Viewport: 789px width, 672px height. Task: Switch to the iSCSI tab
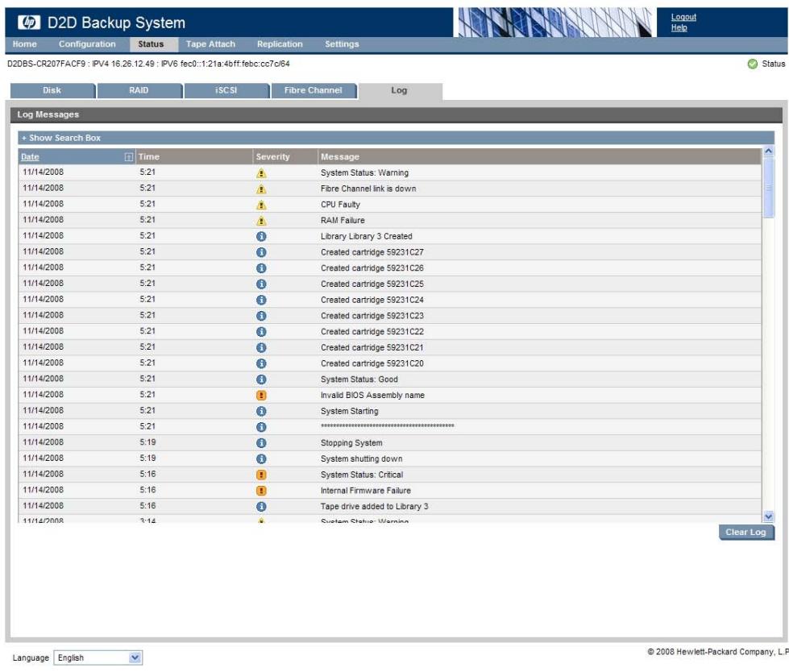coord(226,90)
